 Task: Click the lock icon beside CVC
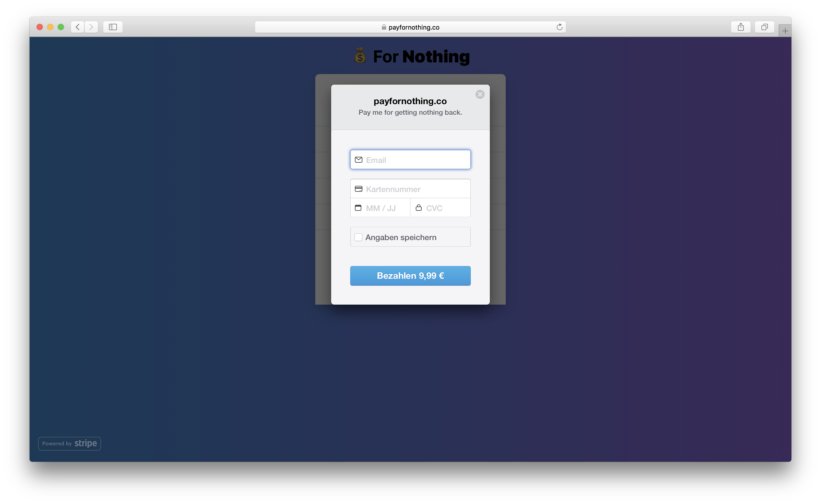[x=418, y=208]
